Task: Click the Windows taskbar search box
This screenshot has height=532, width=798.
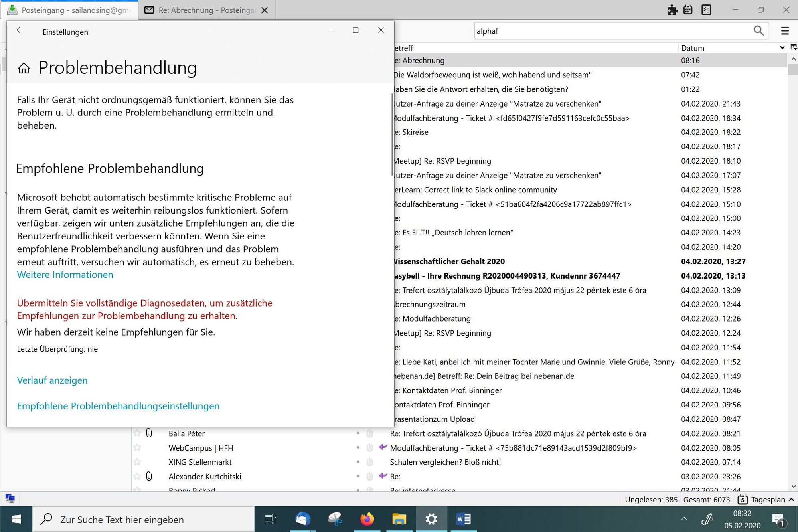Action: (x=143, y=519)
